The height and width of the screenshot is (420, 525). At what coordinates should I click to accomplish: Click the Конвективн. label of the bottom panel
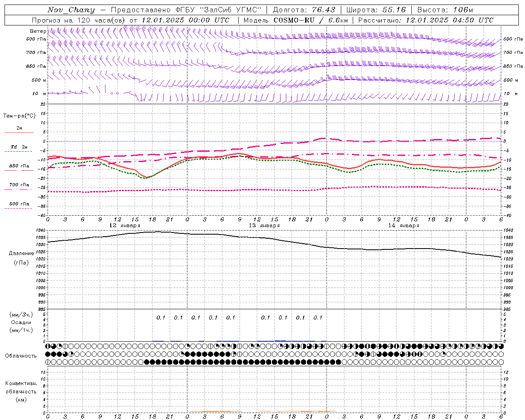pyautogui.click(x=21, y=383)
